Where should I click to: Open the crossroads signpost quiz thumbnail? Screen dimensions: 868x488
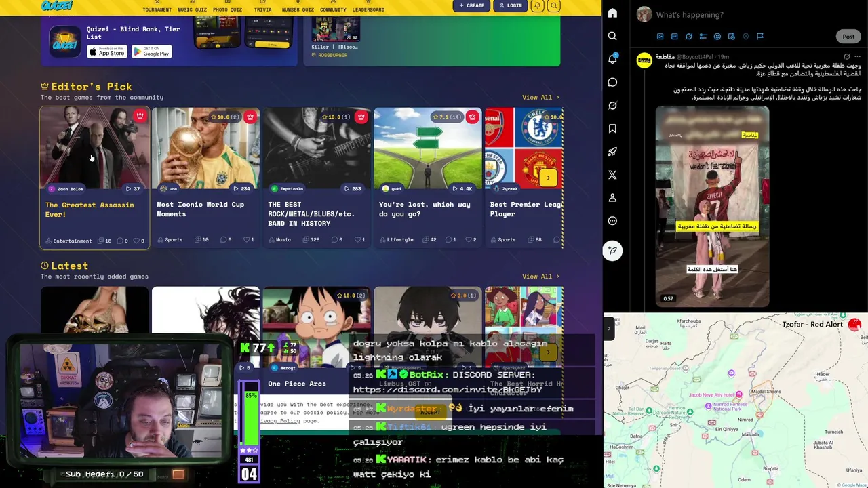pyautogui.click(x=428, y=148)
